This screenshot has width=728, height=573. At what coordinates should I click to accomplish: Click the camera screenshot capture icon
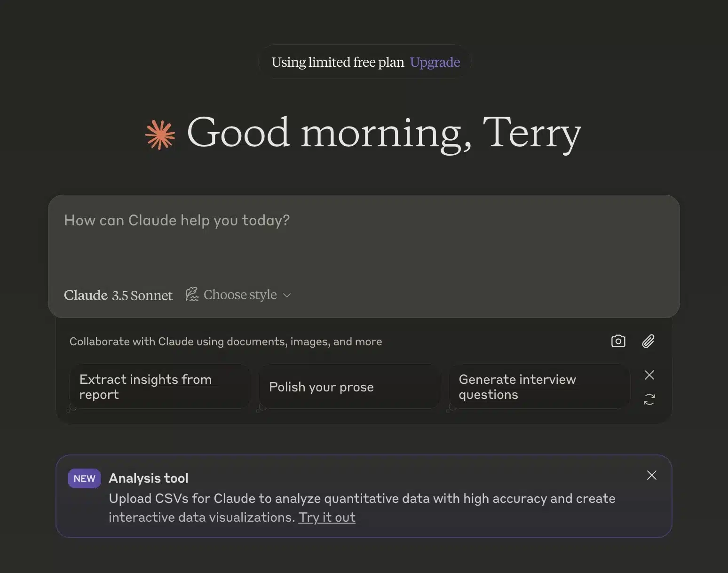pos(618,341)
